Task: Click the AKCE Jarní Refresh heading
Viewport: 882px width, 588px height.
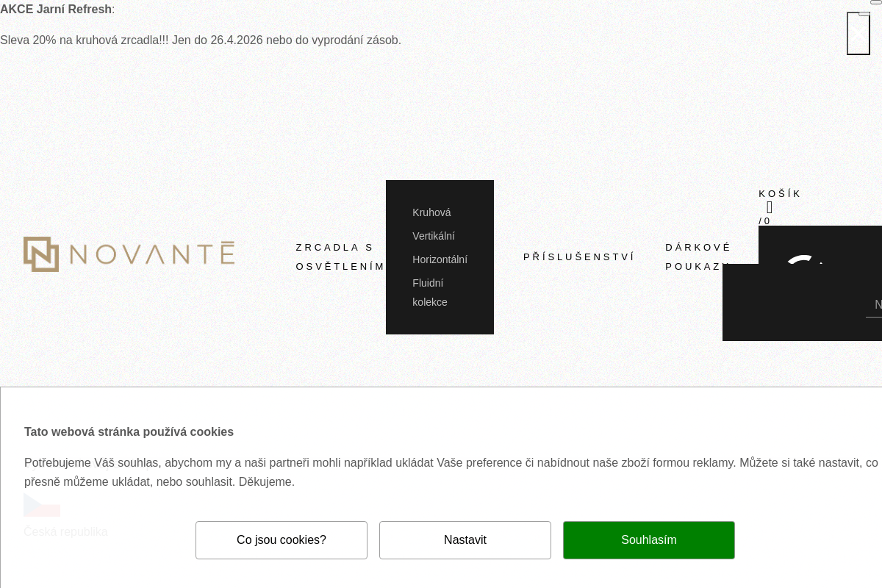Action: pyautogui.click(x=57, y=10)
